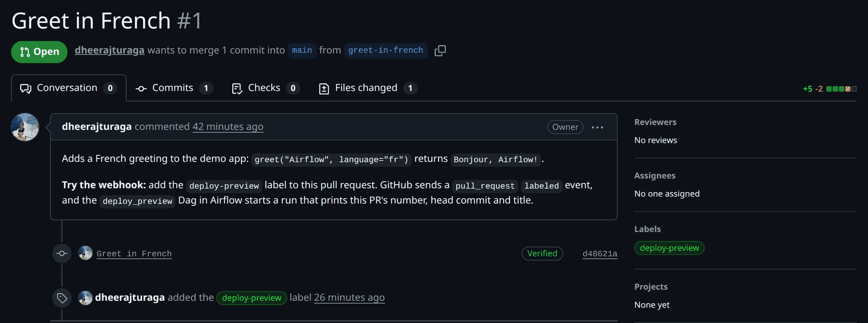Click the -2 deletions count
868x323 pixels.
tap(819, 89)
